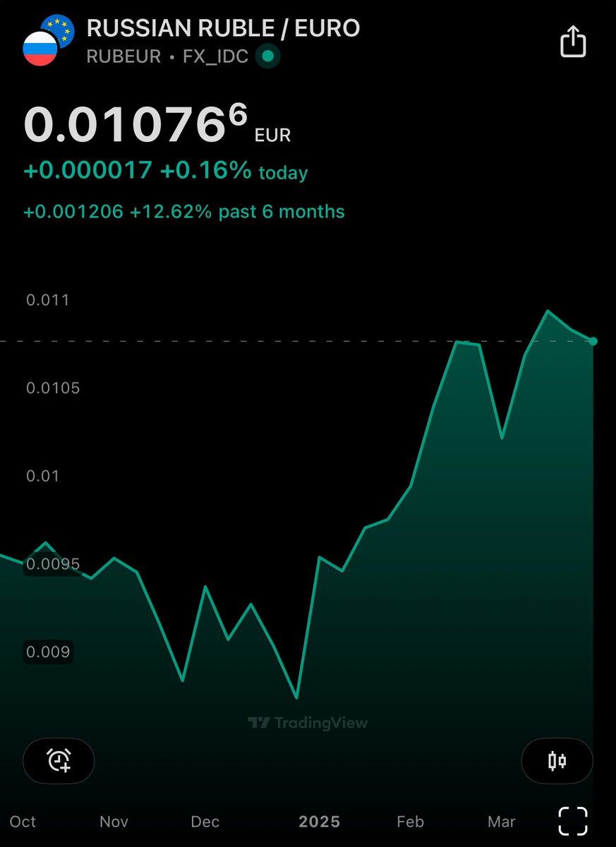The height and width of the screenshot is (847, 616).
Task: Open the RUSSIAN RUBLE / EURO title
Action: coord(223,28)
